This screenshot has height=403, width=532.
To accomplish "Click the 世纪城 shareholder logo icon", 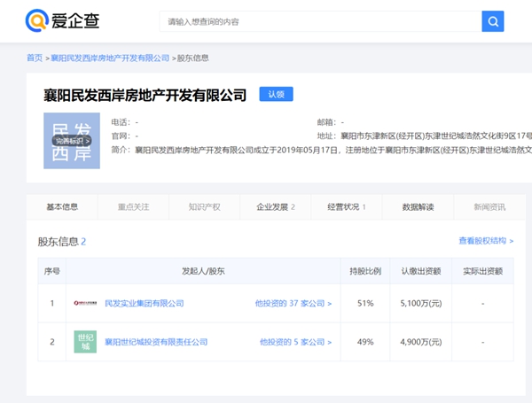I will [85, 342].
